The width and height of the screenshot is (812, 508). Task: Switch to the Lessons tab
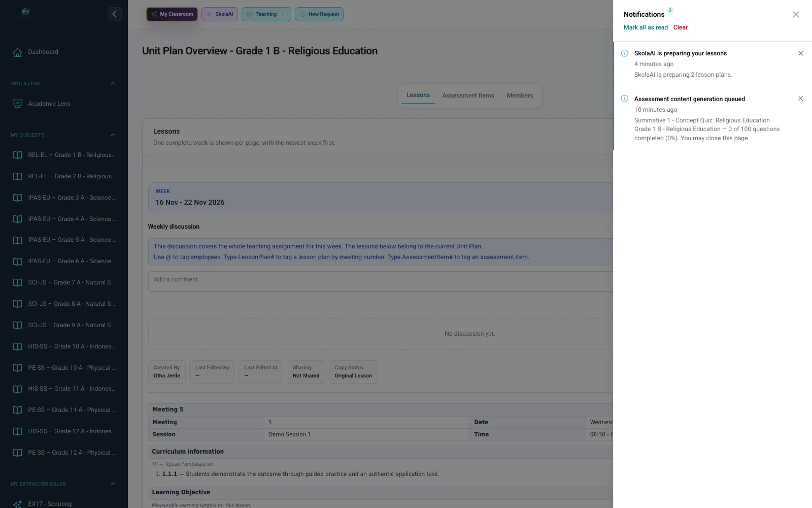pos(418,95)
